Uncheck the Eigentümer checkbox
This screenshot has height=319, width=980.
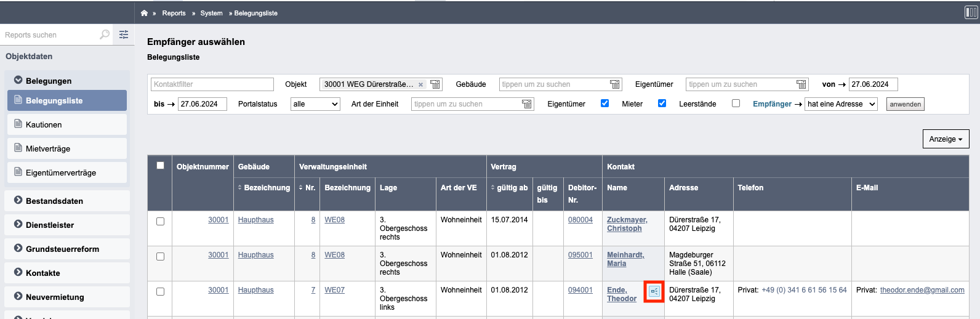coord(604,103)
